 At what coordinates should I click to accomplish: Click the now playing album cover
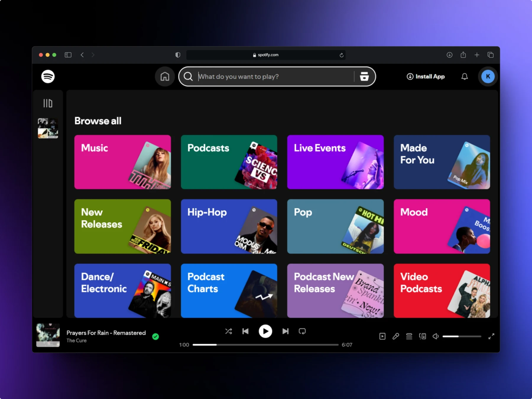[48, 335]
